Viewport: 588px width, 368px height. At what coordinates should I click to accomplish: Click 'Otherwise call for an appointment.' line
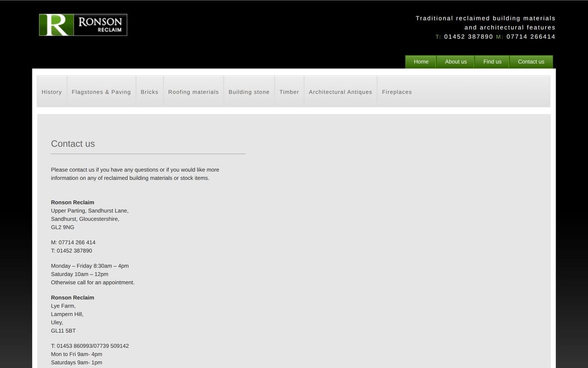click(93, 283)
